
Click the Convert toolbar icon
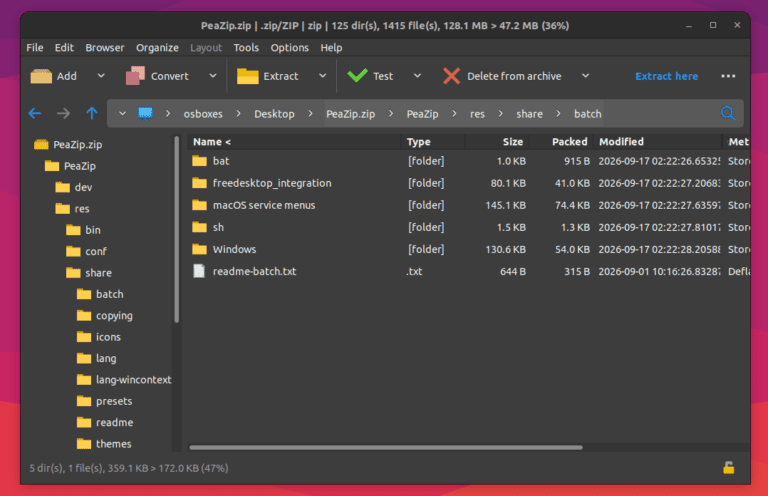coord(135,76)
